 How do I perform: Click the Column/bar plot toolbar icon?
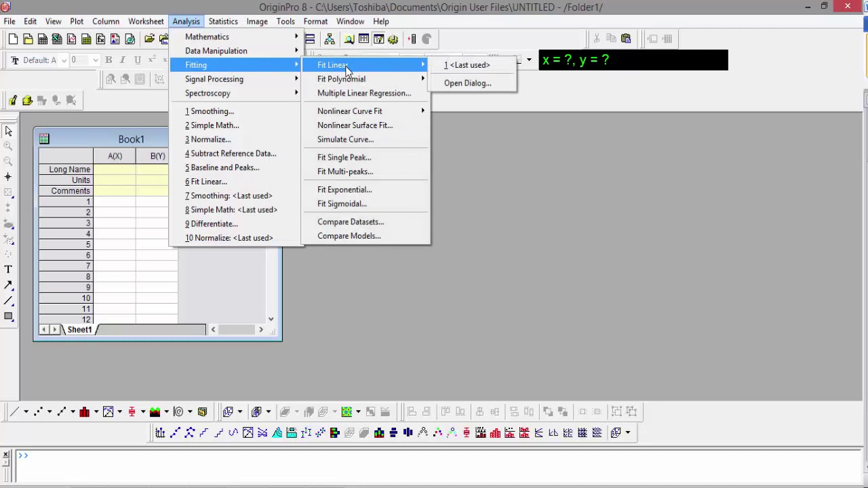click(84, 411)
